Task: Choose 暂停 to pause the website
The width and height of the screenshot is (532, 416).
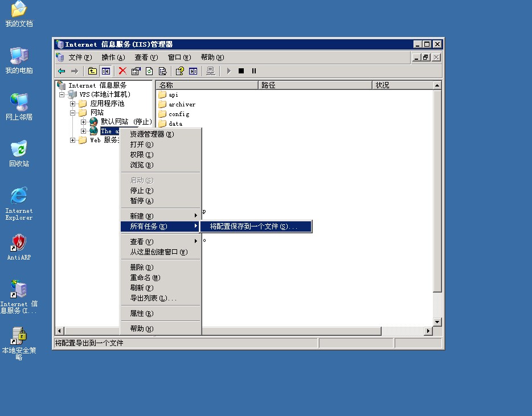Action: 161,201
